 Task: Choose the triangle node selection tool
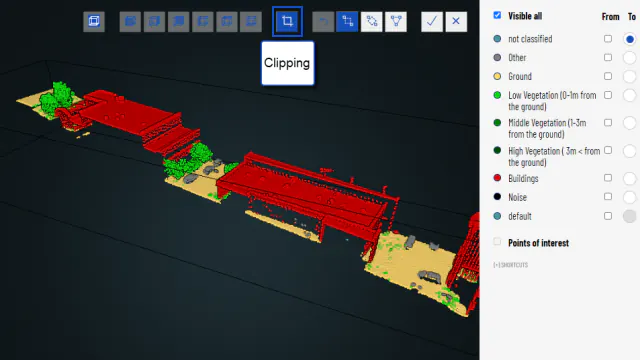pyautogui.click(x=396, y=21)
